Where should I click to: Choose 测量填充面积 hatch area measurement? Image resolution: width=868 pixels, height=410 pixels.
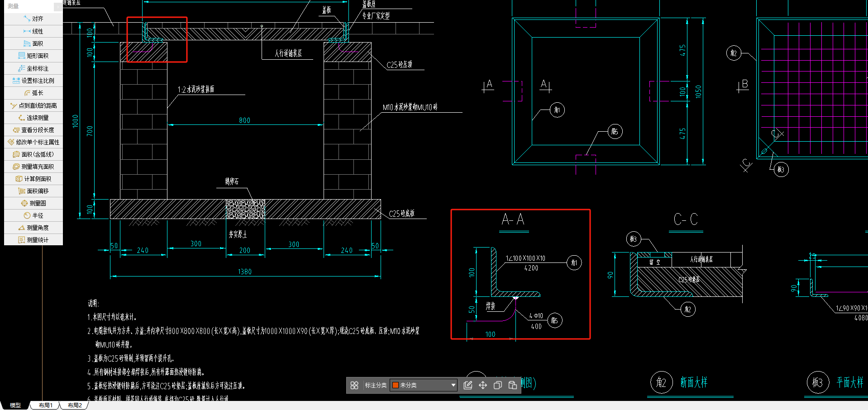pos(33,167)
